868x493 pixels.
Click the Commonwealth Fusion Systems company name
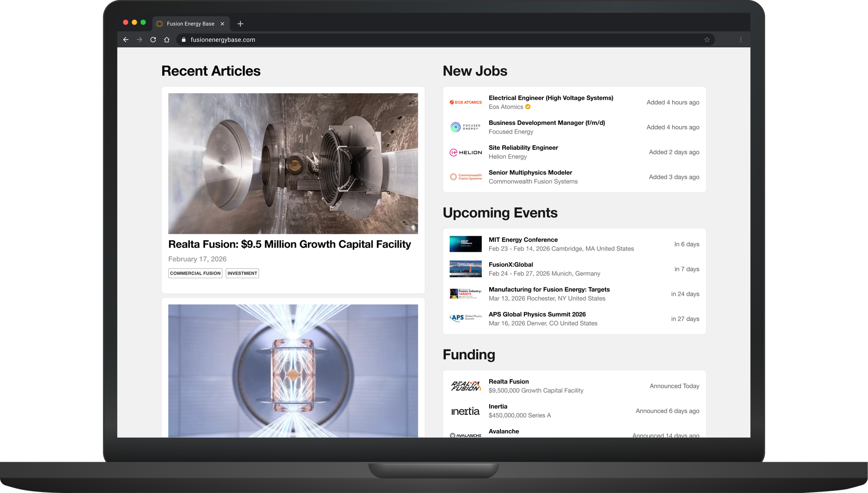[533, 181]
